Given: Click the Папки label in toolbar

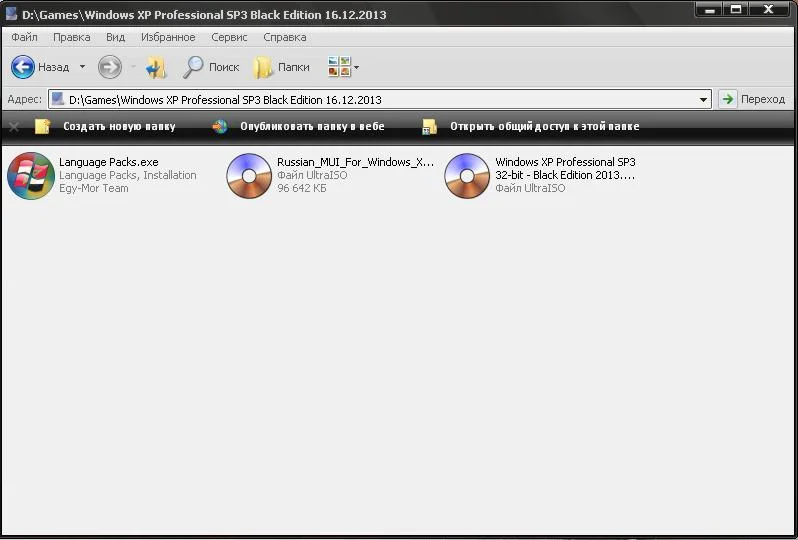Looking at the screenshot, I should click(294, 67).
